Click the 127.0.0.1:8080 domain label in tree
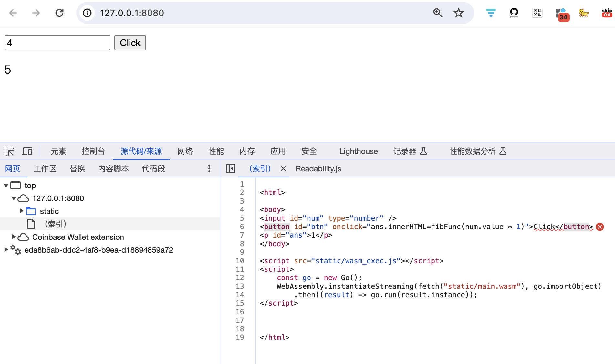Image resolution: width=615 pixels, height=364 pixels. point(58,198)
